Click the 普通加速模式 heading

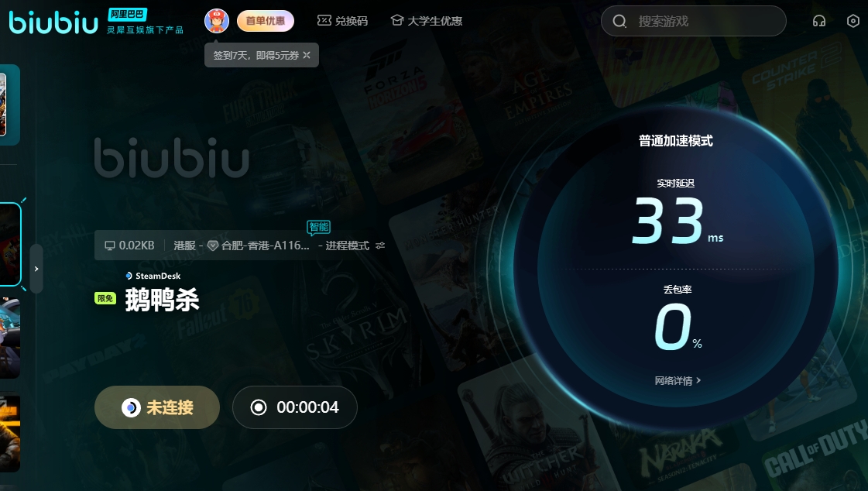click(x=675, y=141)
